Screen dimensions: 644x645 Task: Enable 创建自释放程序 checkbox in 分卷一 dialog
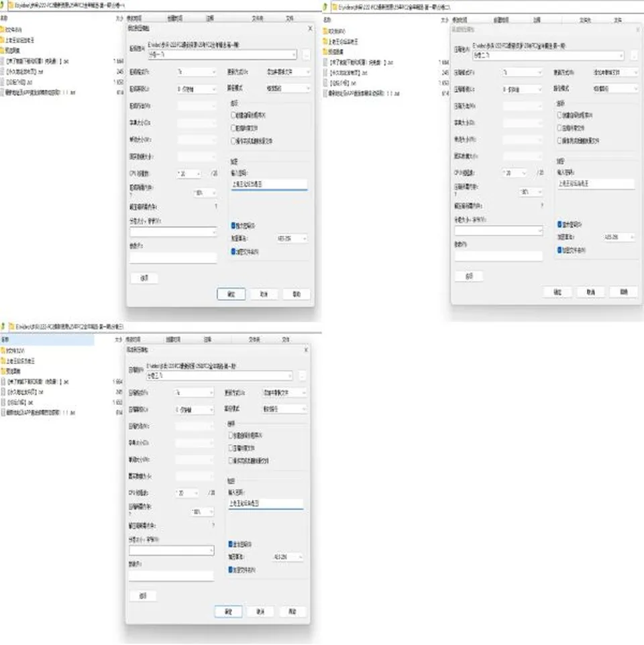pyautogui.click(x=233, y=115)
